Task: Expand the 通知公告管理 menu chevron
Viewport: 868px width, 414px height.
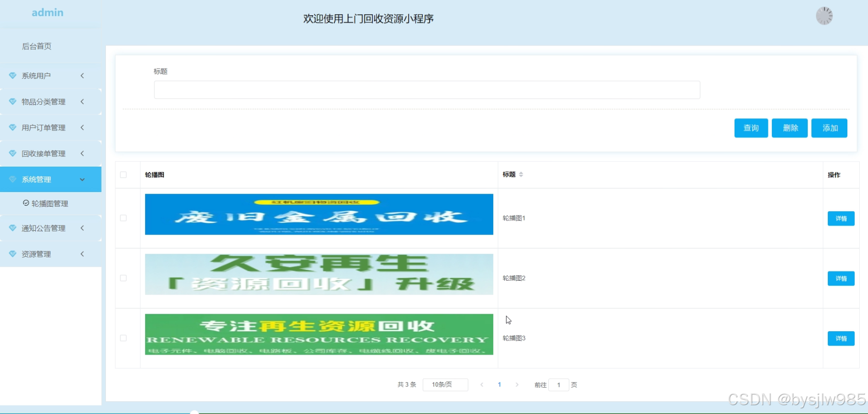Action: pos(82,228)
